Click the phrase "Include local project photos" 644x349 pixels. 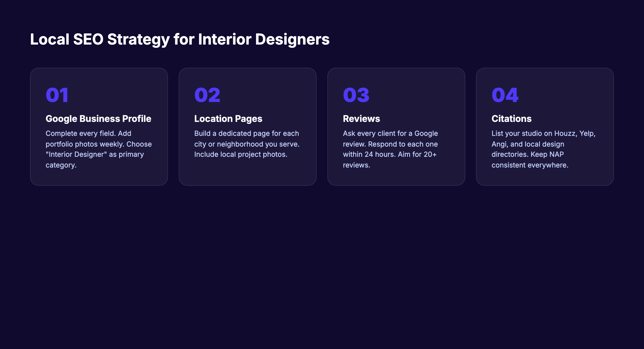[x=241, y=154]
